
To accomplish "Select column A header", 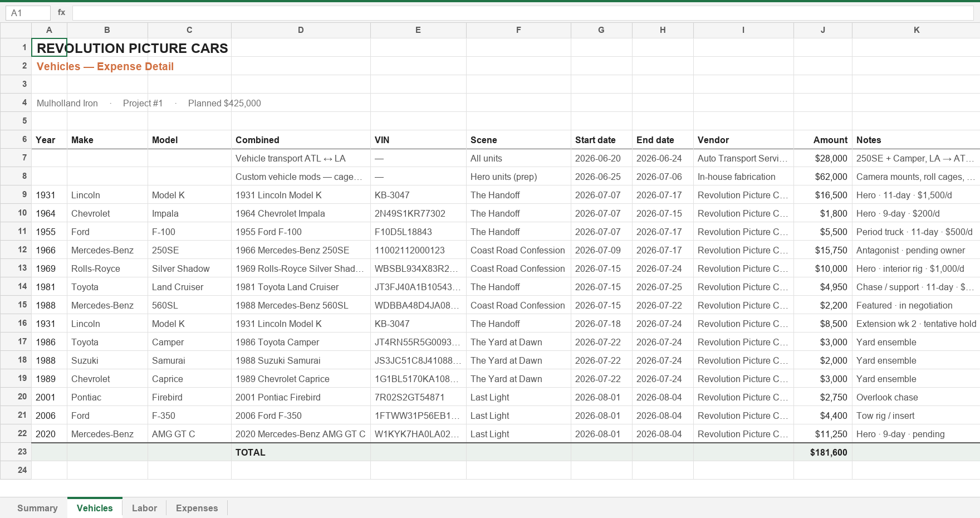I will click(49, 30).
